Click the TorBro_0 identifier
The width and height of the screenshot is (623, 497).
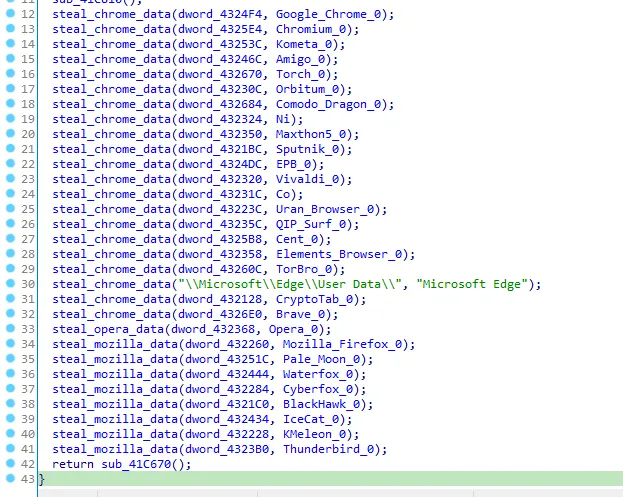coord(305,269)
